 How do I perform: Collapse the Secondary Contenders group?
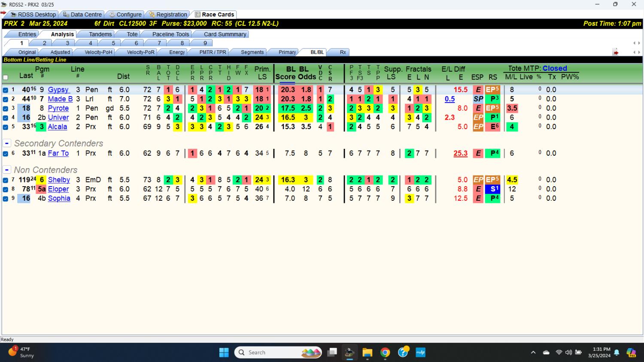tap(7, 143)
